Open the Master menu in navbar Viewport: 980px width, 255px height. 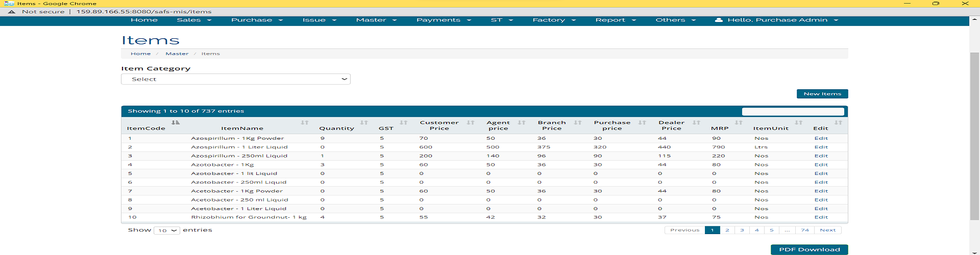point(376,20)
